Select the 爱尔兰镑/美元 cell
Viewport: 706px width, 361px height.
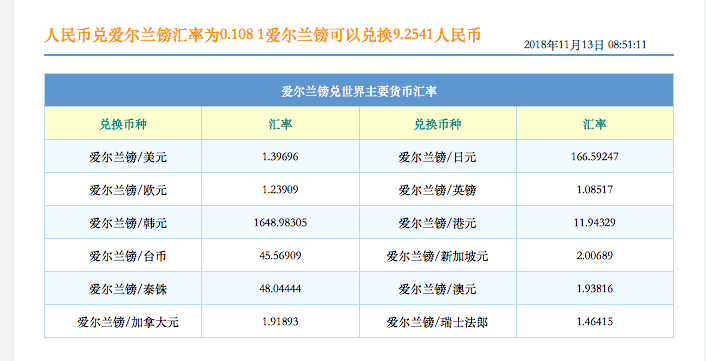[123, 157]
